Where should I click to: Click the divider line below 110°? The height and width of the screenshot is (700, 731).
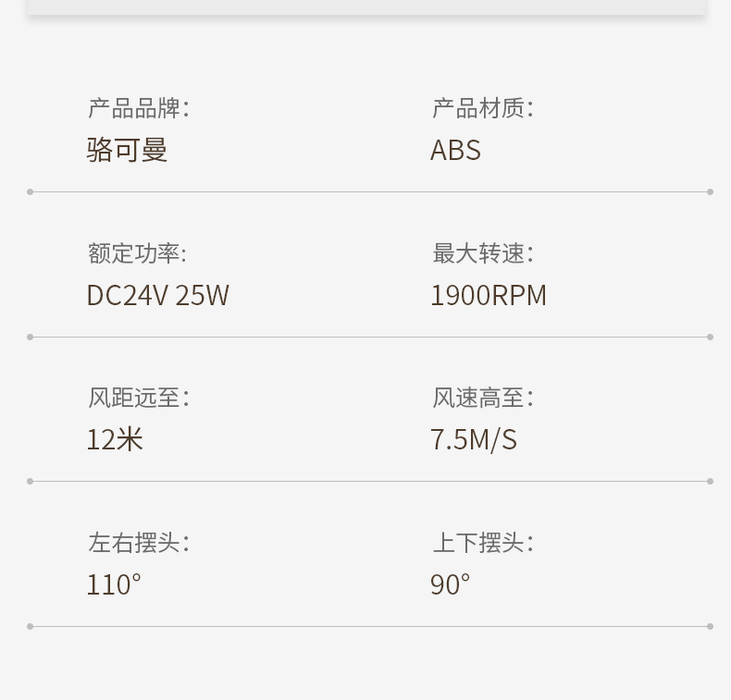point(370,626)
